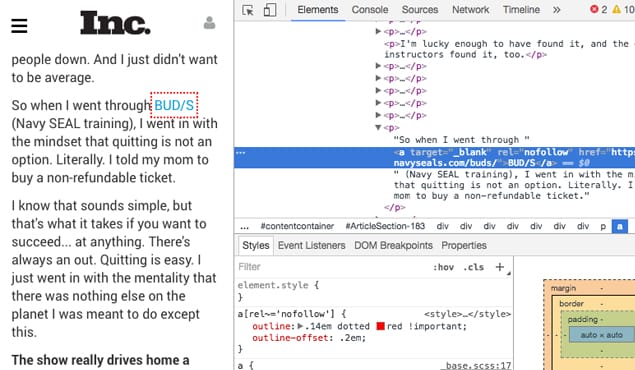Click the box model margin label
The height and width of the screenshot is (370, 635).
coord(563,288)
